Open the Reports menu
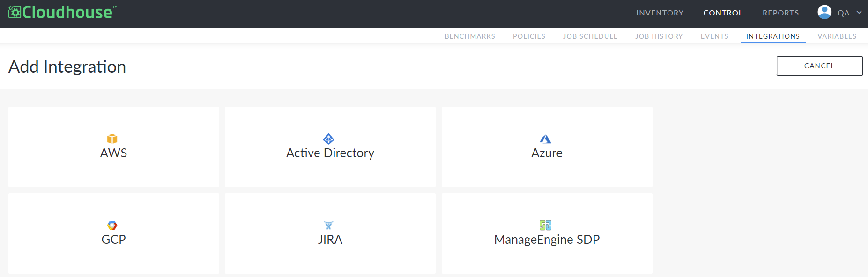Viewport: 868px width, 277px height. (x=780, y=13)
